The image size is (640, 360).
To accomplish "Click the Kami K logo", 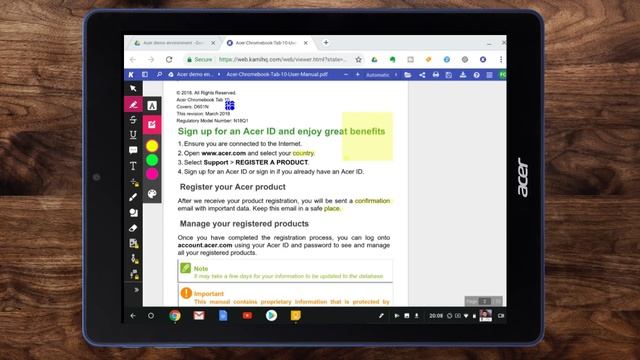I will (x=131, y=75).
